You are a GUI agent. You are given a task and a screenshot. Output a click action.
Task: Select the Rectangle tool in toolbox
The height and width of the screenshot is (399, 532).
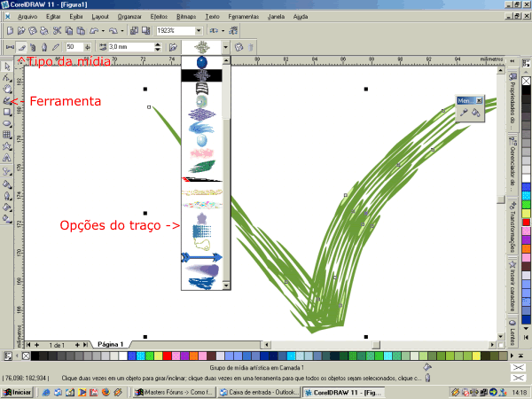coord(7,112)
